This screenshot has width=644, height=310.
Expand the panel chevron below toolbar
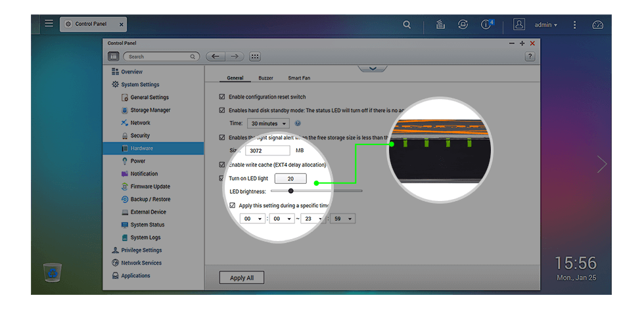pyautogui.click(x=373, y=68)
